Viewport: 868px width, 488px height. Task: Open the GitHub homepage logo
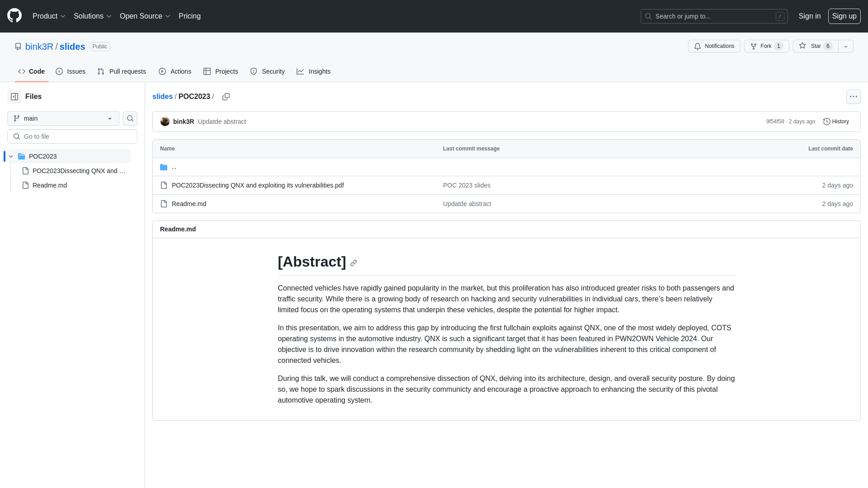coord(14,16)
